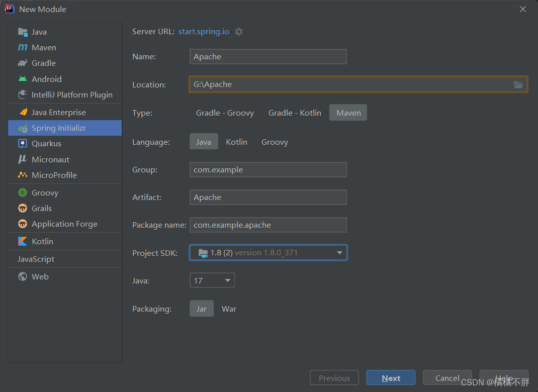Select Quarkus module label in list

tap(46, 143)
